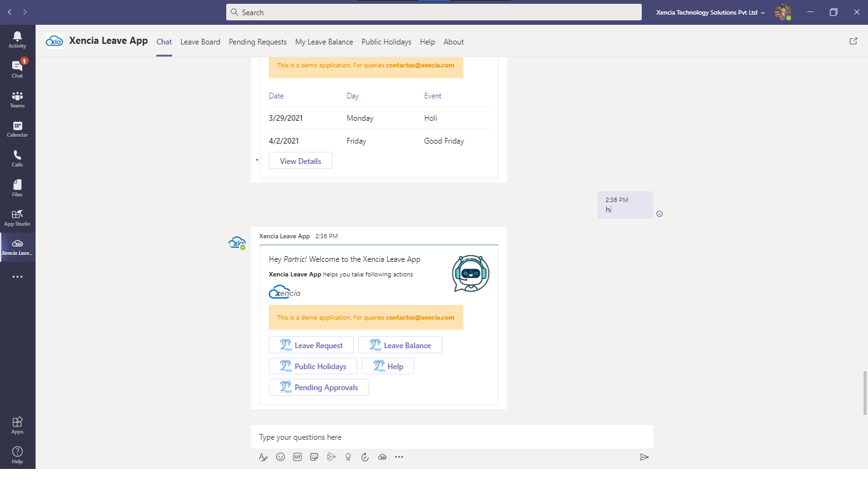This screenshot has height=488, width=868.
Task: Switch to the Leave Board tab
Action: 200,42
